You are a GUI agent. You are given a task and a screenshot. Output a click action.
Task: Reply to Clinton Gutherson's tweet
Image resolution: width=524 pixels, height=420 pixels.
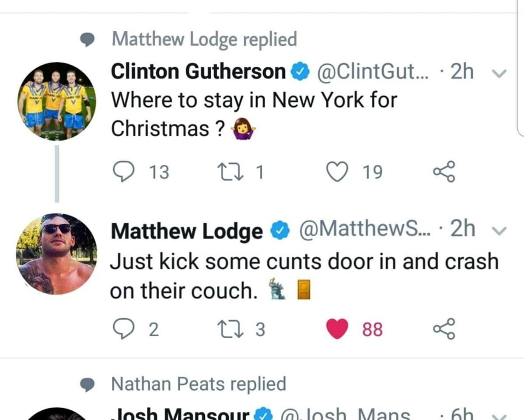124,171
